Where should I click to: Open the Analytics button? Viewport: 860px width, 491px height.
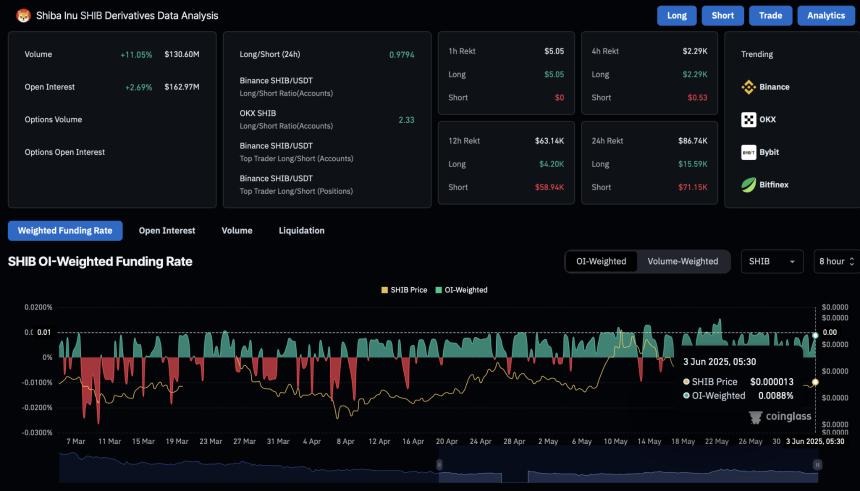pos(825,15)
